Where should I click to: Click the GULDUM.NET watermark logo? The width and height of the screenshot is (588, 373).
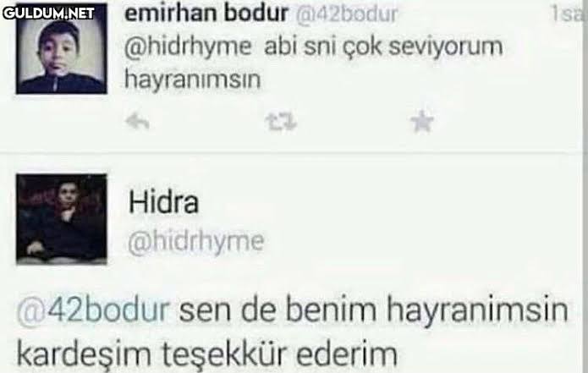pos(49,14)
